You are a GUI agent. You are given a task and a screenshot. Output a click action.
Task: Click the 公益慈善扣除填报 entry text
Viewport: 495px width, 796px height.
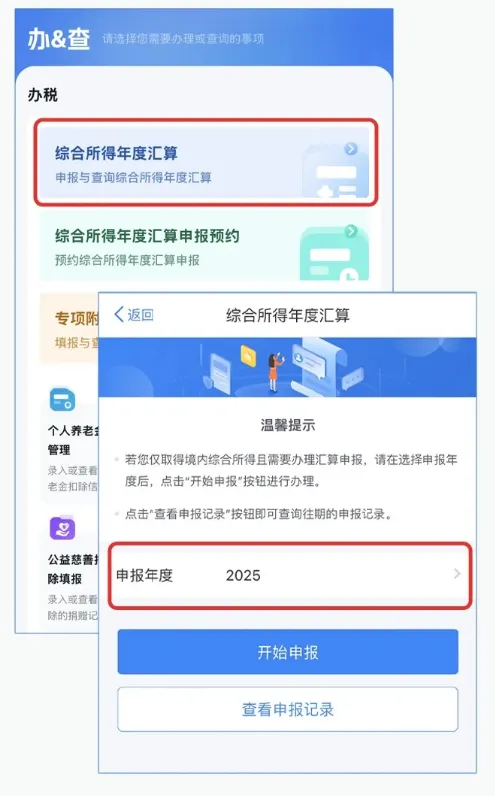[73, 569]
